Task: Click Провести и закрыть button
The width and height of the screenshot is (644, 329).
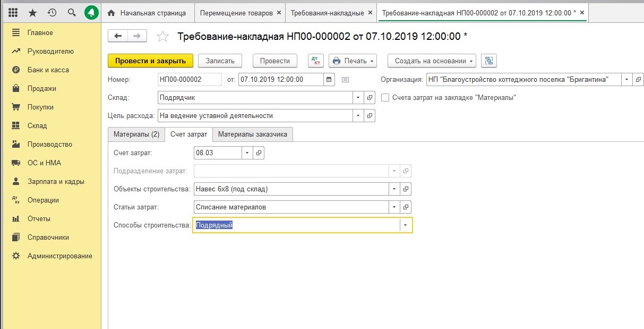Action: tap(150, 61)
